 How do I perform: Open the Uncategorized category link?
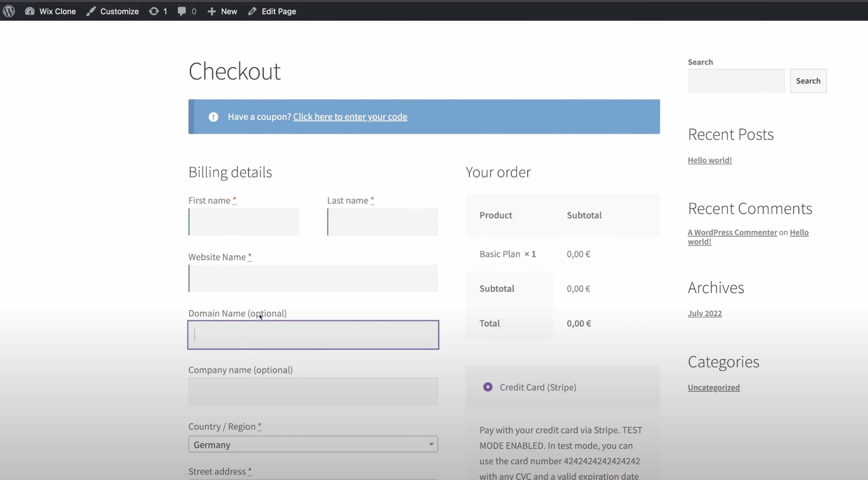tap(713, 388)
